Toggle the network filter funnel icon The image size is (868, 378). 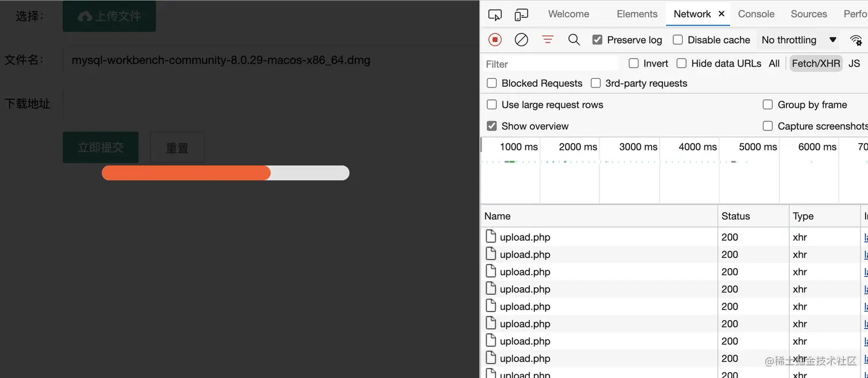pos(548,40)
